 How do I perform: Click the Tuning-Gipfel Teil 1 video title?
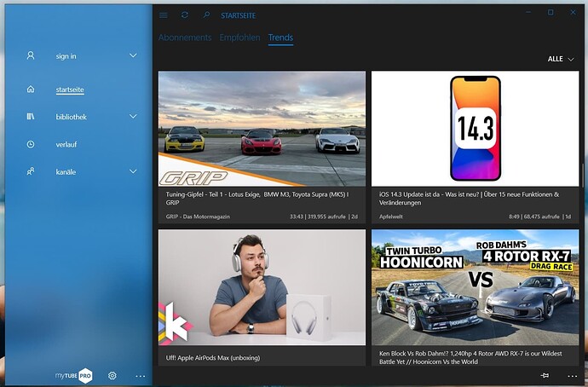pos(257,199)
